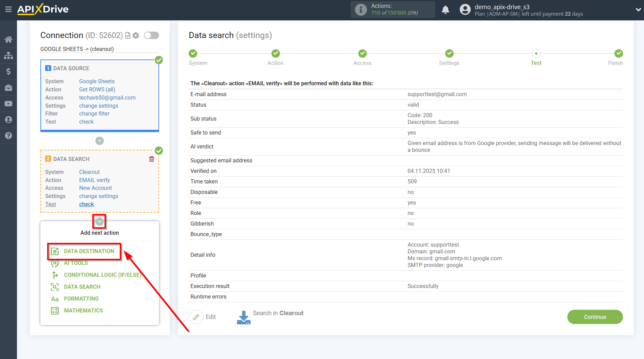Click the check link under Data Search Test
This screenshot has width=644, height=359.
coord(86,204)
